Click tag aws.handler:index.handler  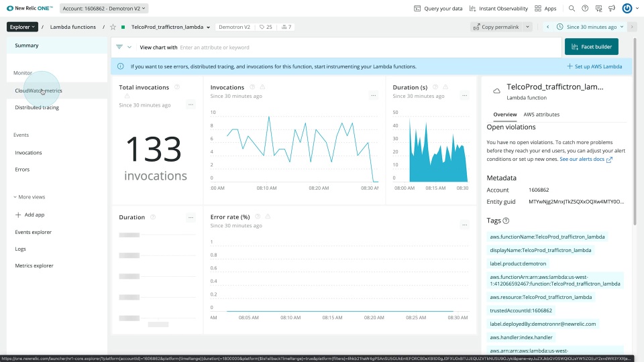click(x=521, y=337)
